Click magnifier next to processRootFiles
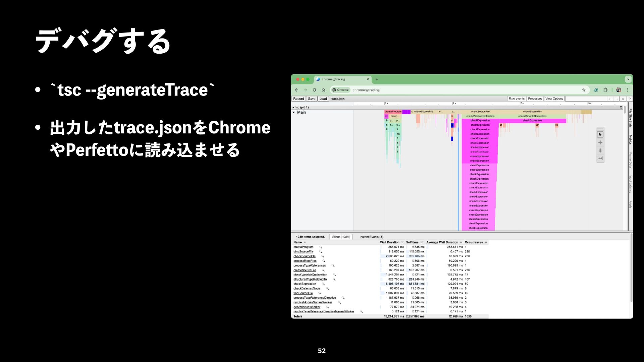The height and width of the screenshot is (362, 644). tap(323, 261)
